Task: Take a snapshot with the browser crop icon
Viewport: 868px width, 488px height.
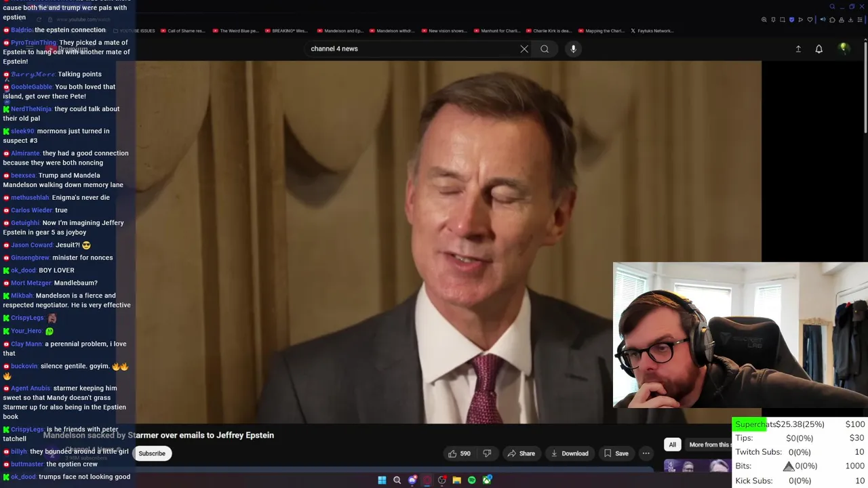Action: [x=783, y=20]
